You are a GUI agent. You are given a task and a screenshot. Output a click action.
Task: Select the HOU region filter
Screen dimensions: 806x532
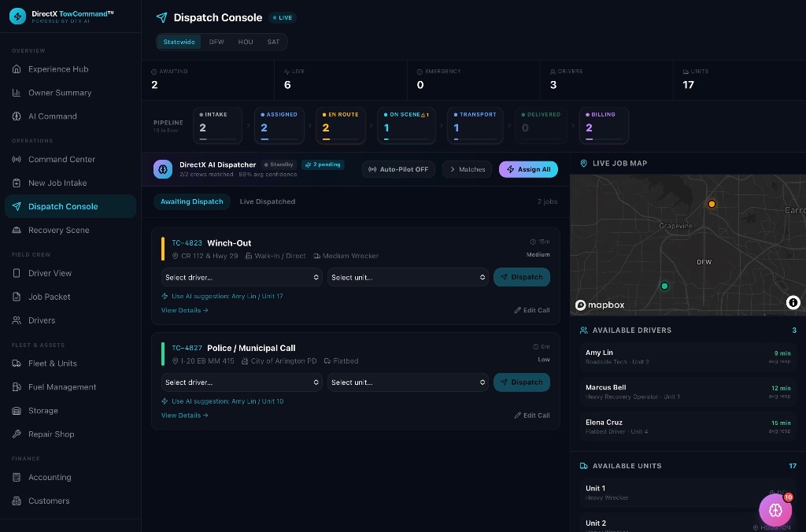246,42
